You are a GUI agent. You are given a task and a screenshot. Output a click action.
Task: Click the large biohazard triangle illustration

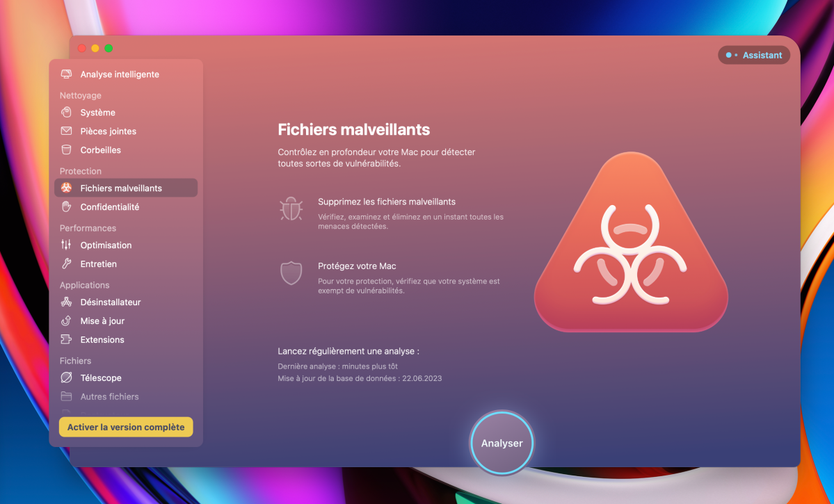631,242
